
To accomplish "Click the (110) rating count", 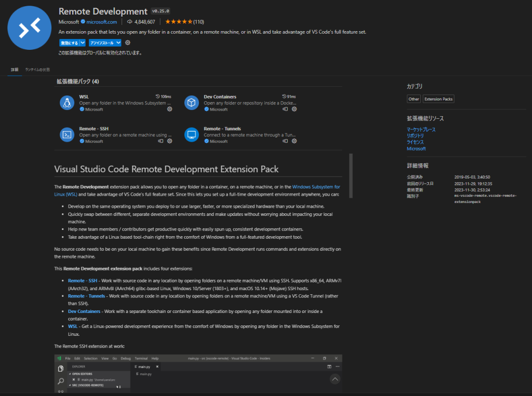I will [x=198, y=22].
